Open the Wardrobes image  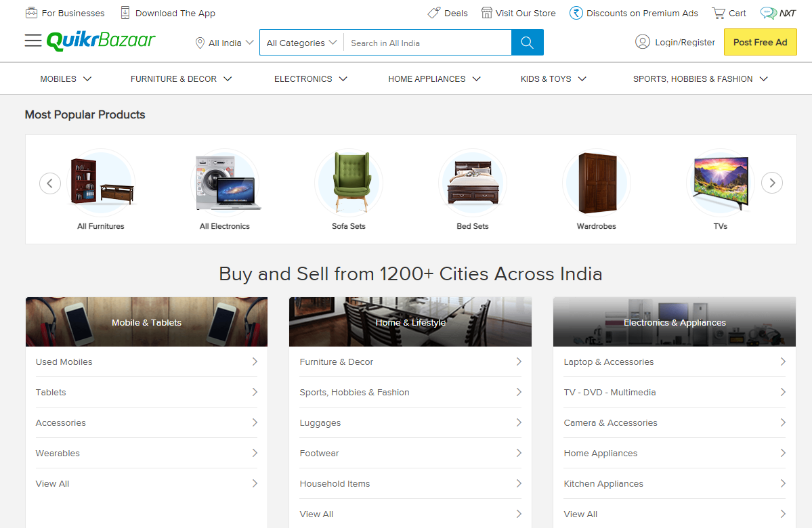(x=597, y=182)
